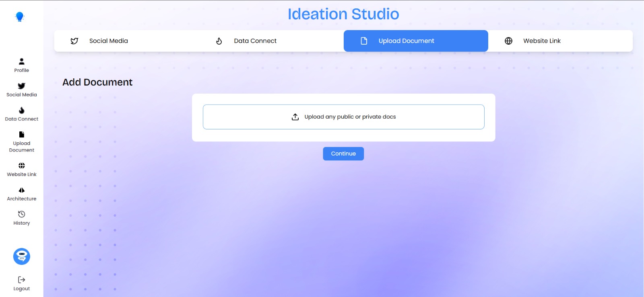
Task: Open Profile from the sidebar
Action: coord(22,65)
